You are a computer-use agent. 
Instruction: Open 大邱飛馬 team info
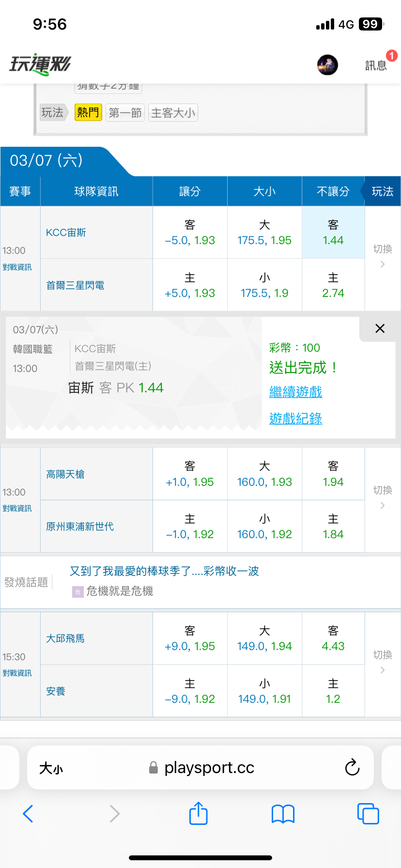pos(65,638)
